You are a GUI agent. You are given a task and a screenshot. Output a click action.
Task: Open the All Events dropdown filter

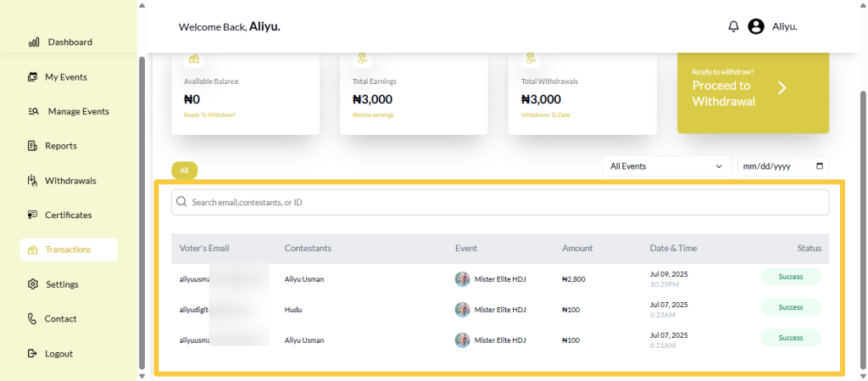click(666, 166)
